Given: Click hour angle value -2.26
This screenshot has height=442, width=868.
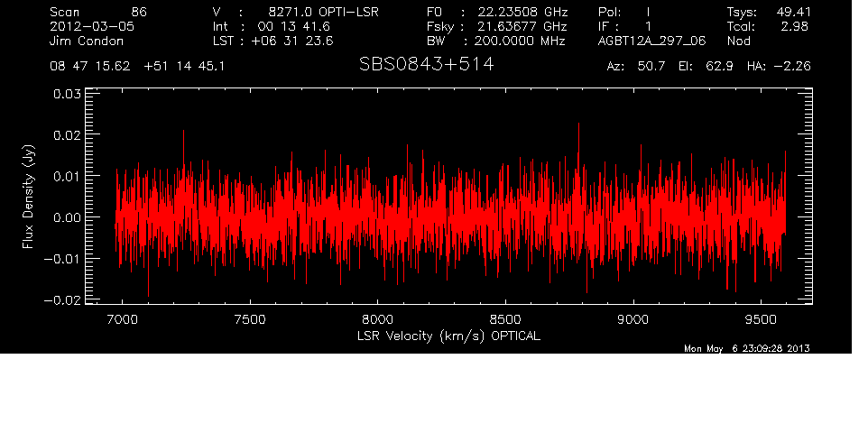Looking at the screenshot, I should click(791, 67).
